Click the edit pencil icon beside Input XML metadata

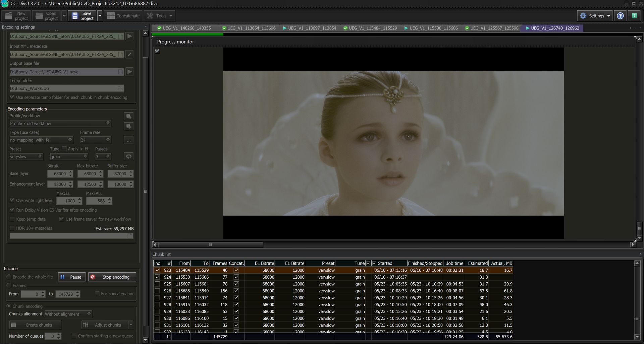129,54
